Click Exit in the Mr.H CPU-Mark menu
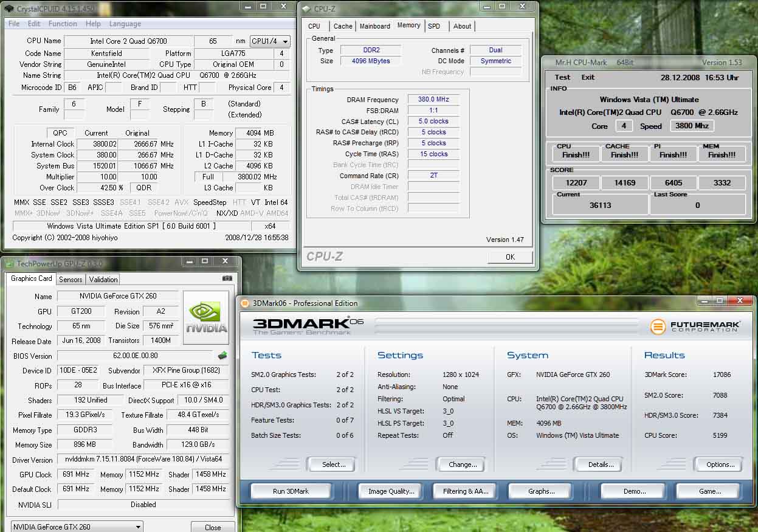Screen dimensions: 758x532 (x=588, y=77)
